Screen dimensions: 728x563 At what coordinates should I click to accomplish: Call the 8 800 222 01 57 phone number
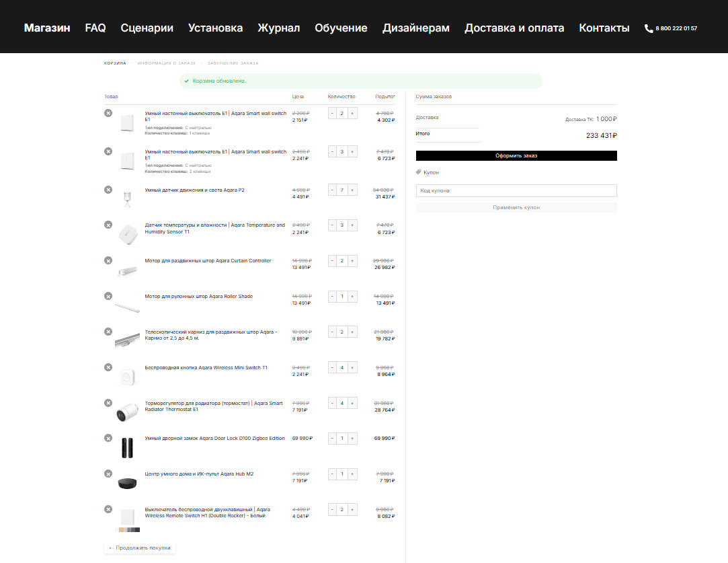(x=671, y=28)
